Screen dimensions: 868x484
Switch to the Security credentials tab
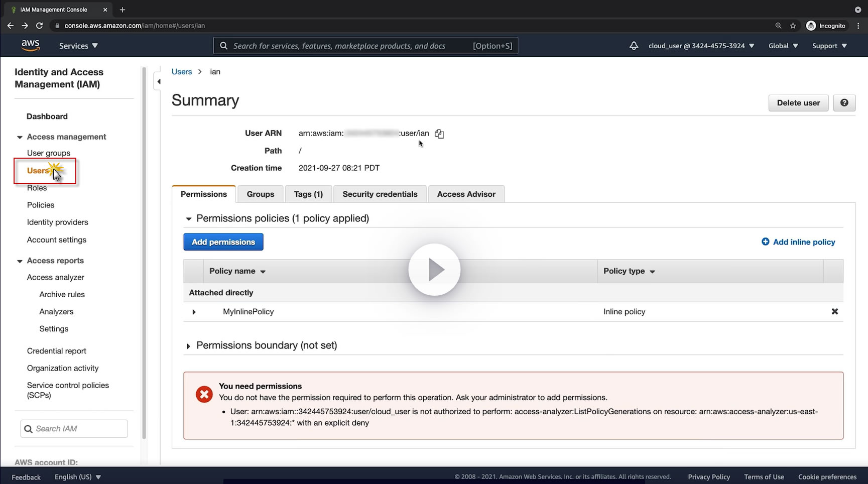tap(380, 194)
